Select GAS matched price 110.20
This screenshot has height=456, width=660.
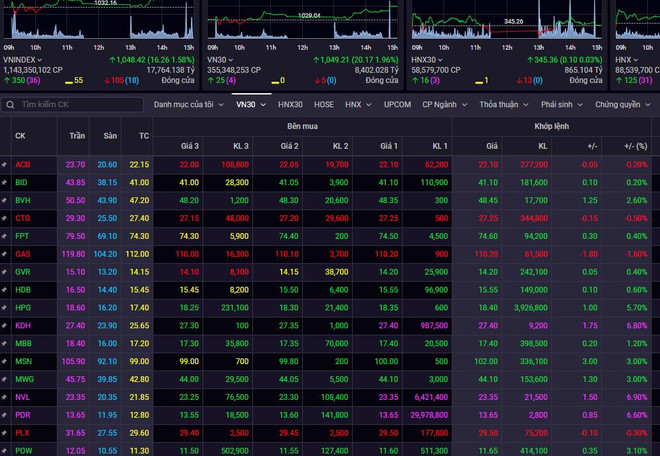pos(486,254)
